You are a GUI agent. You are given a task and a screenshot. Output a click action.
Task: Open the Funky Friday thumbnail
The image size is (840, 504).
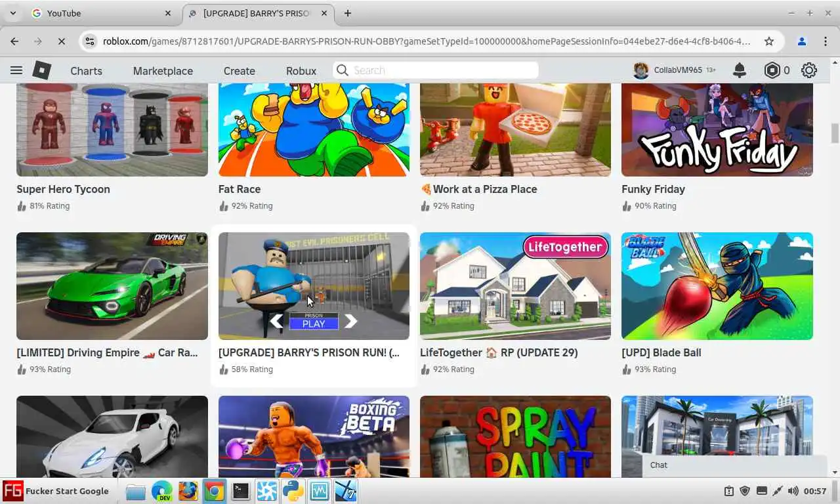click(x=717, y=130)
